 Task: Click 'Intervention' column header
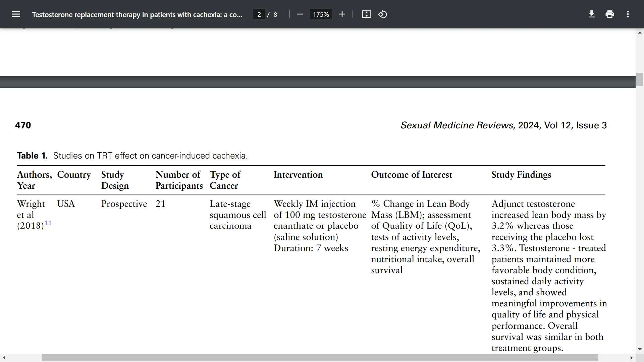298,175
